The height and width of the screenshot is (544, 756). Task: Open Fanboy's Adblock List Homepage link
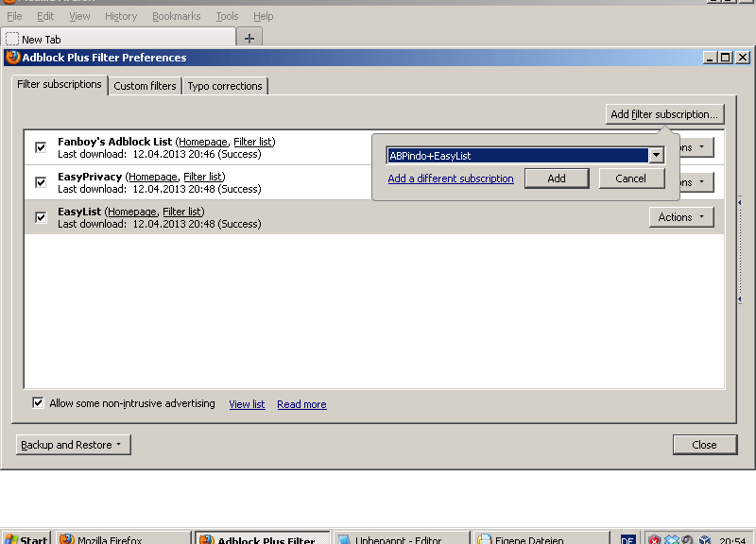click(x=202, y=143)
